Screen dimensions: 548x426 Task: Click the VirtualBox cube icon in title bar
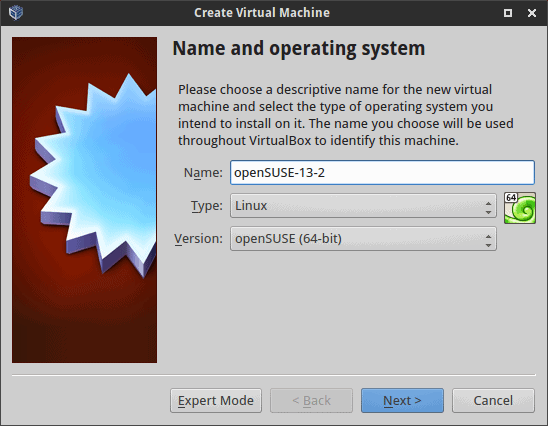[16, 13]
